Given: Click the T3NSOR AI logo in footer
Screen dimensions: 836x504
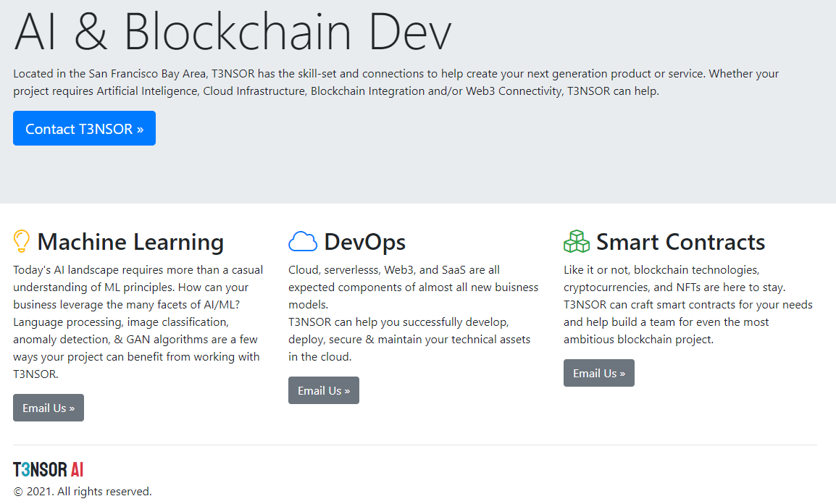Looking at the screenshot, I should pos(49,469).
